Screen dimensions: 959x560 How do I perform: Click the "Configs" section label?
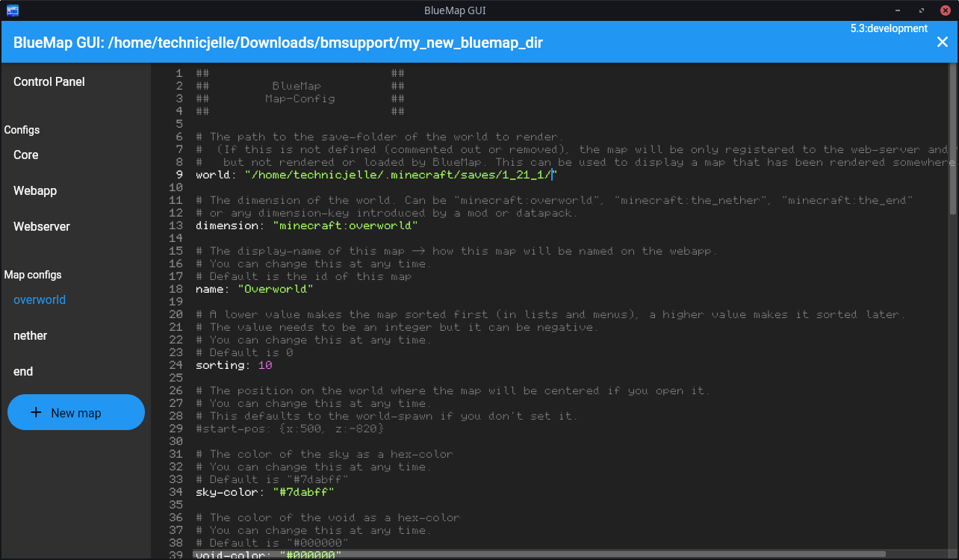(22, 130)
